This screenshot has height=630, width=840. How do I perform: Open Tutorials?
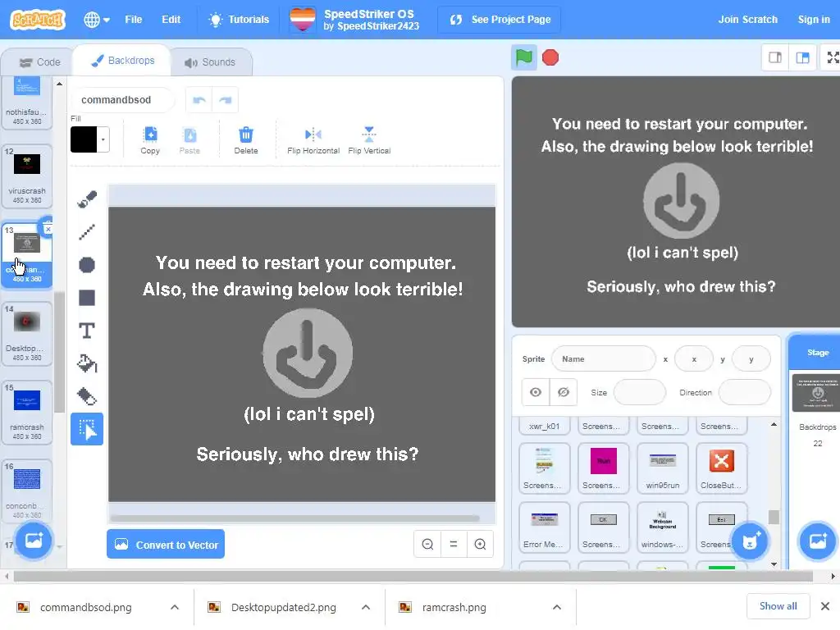point(240,20)
